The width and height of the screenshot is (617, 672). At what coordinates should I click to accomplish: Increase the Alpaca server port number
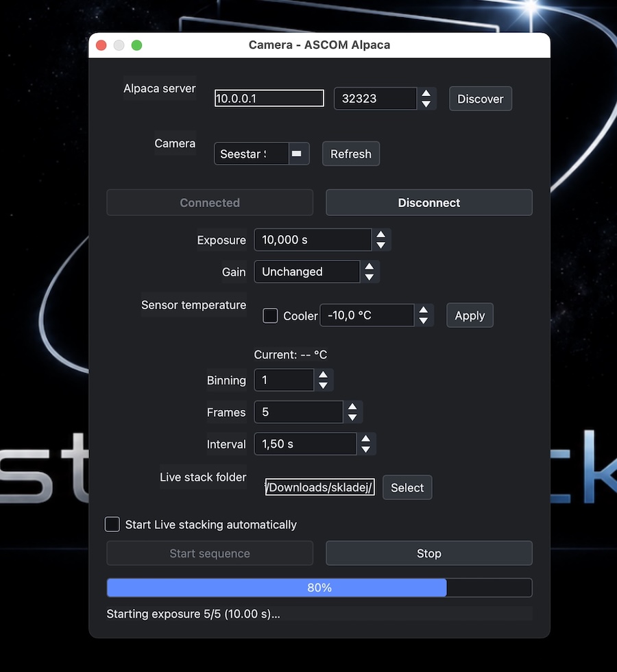(426, 93)
